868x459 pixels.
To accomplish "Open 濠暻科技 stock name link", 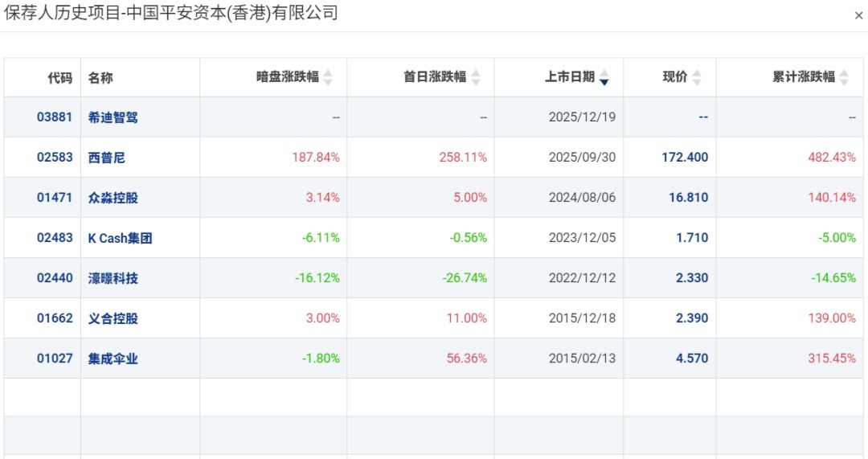I will click(x=113, y=278).
